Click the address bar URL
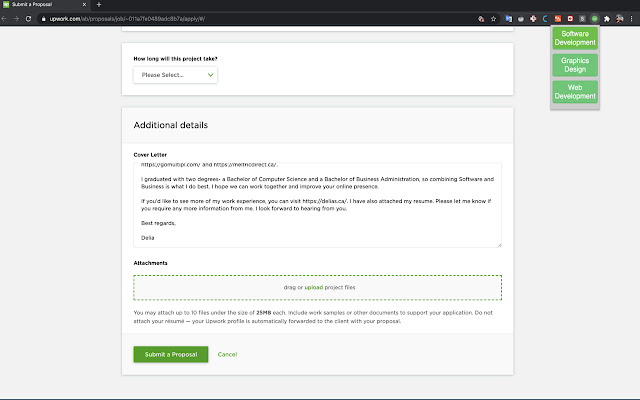The image size is (640, 400). click(x=127, y=19)
